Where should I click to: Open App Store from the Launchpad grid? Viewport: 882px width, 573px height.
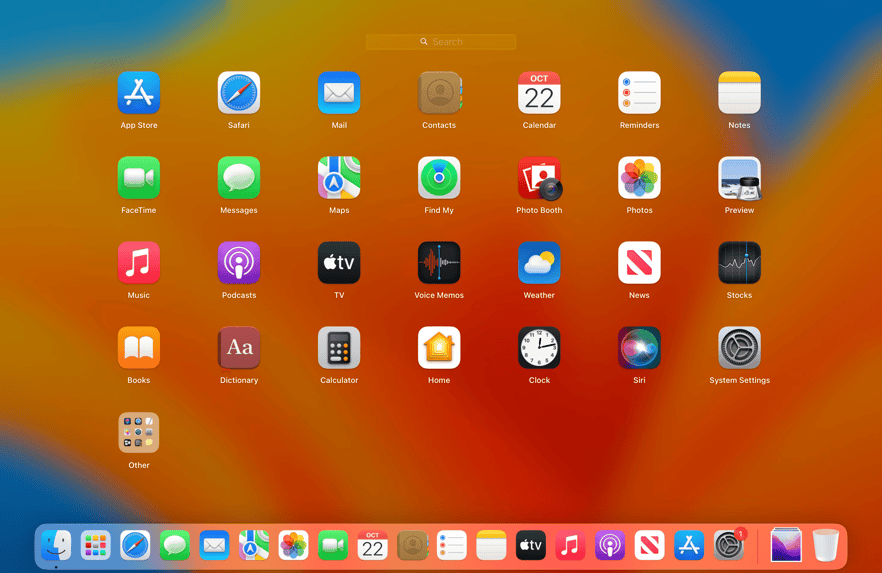tap(139, 92)
